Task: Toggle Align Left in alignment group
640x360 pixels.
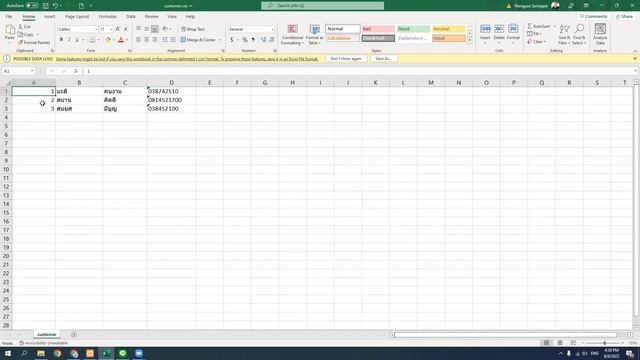Action: click(138, 40)
